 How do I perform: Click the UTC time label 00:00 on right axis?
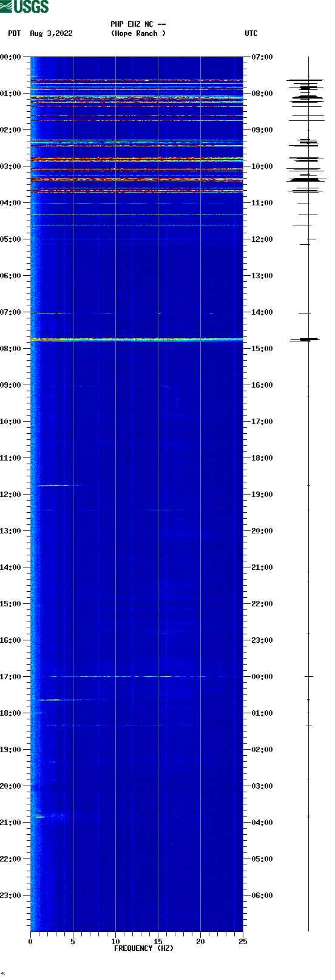(262, 677)
